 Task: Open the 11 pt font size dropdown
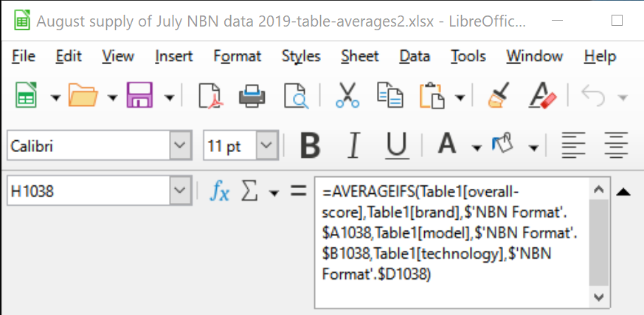click(x=267, y=146)
